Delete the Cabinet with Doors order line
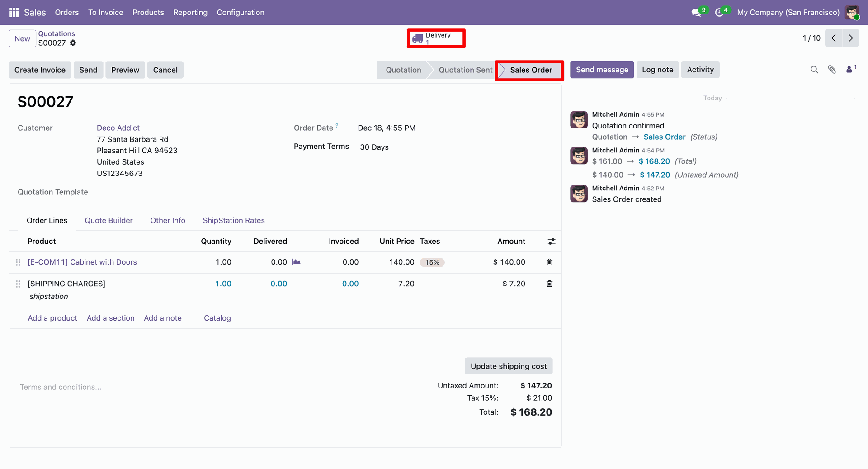Screen dimensions: 868x469 (x=549, y=262)
